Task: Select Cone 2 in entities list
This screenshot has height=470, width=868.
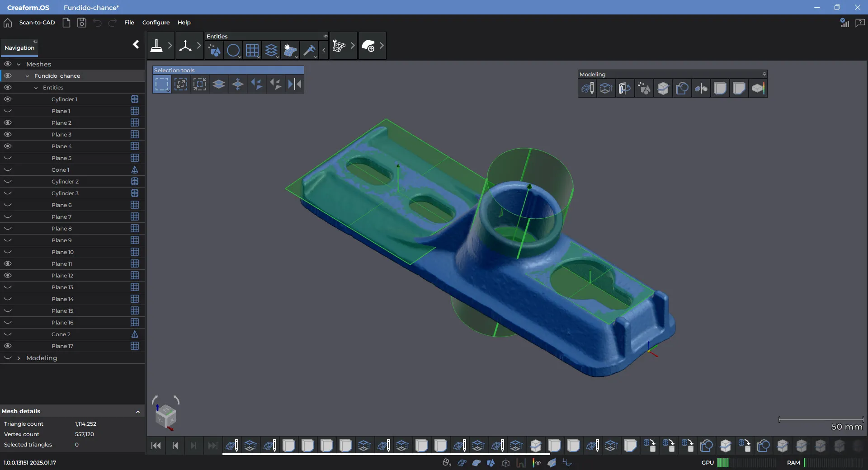Action: coord(61,334)
